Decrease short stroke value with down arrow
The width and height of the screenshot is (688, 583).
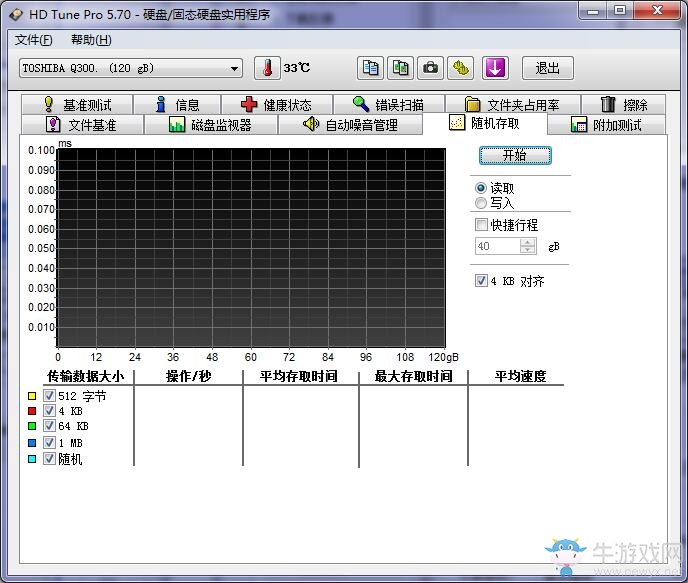pyautogui.click(x=528, y=250)
